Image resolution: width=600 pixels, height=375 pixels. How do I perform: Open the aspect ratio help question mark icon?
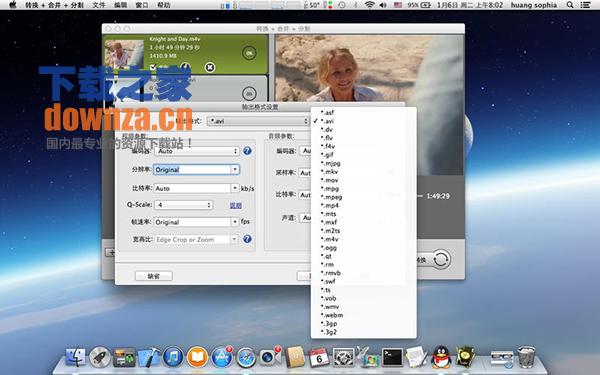point(247,239)
